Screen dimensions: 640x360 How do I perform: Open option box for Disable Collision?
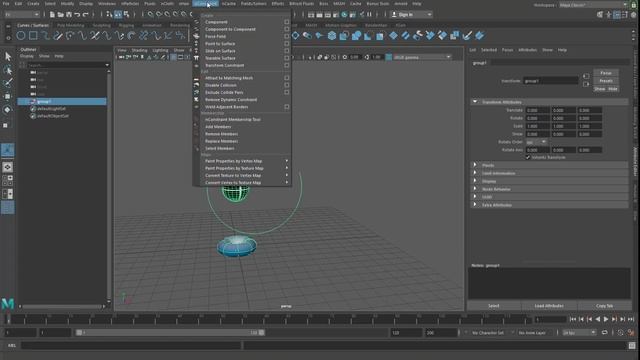[x=287, y=85]
